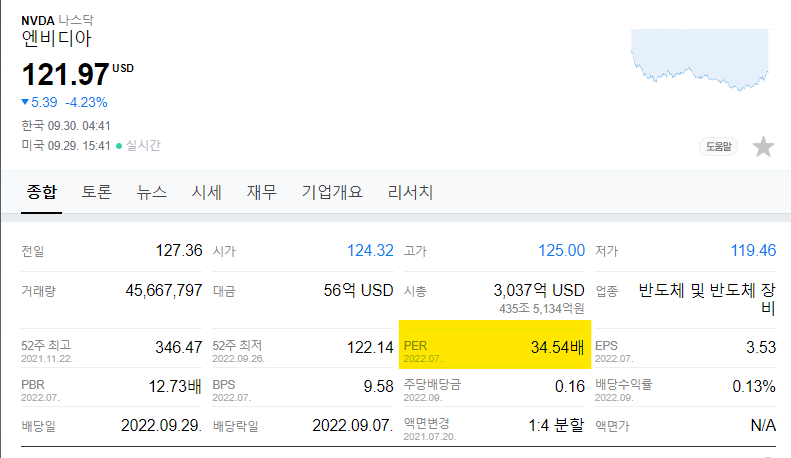Select the 미국 09.29. 15:41 timestamp
The height and width of the screenshot is (458, 791).
tap(66, 145)
